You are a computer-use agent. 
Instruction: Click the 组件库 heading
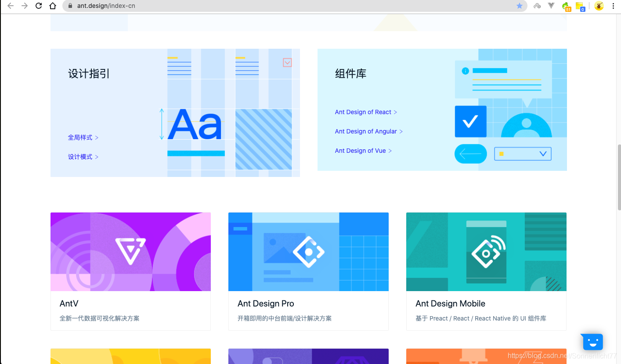[350, 74]
